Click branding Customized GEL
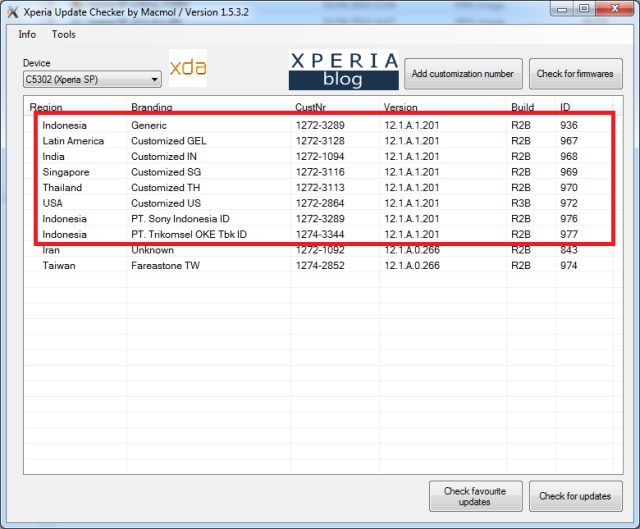Screen dimensions: 640x529 click(x=169, y=141)
